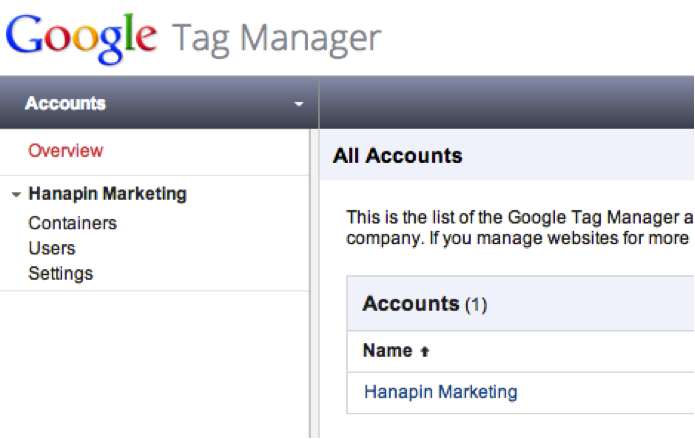Click the Tag Manager description paragraph

click(520, 227)
